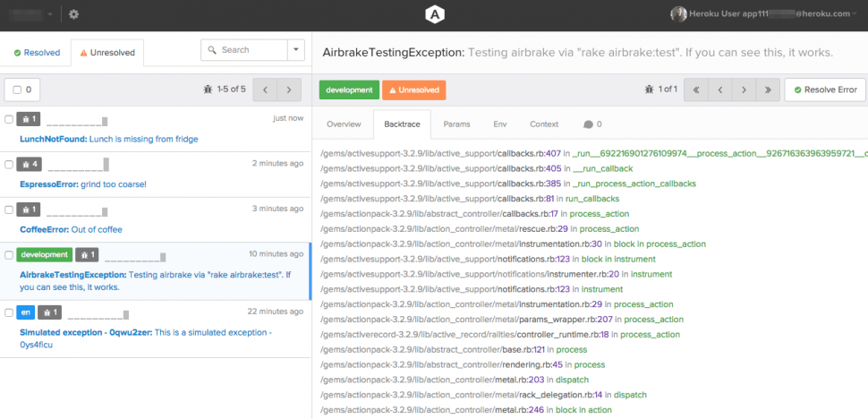Click backtrace line instrumenter.rb:20 instrument
The height and width of the screenshot is (419, 868).
pyautogui.click(x=497, y=274)
